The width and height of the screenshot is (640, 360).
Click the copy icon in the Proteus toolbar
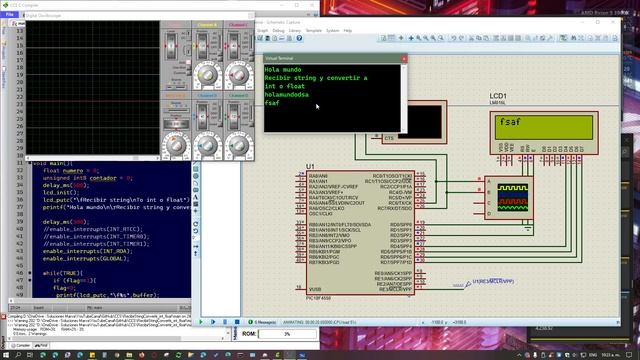[479, 38]
